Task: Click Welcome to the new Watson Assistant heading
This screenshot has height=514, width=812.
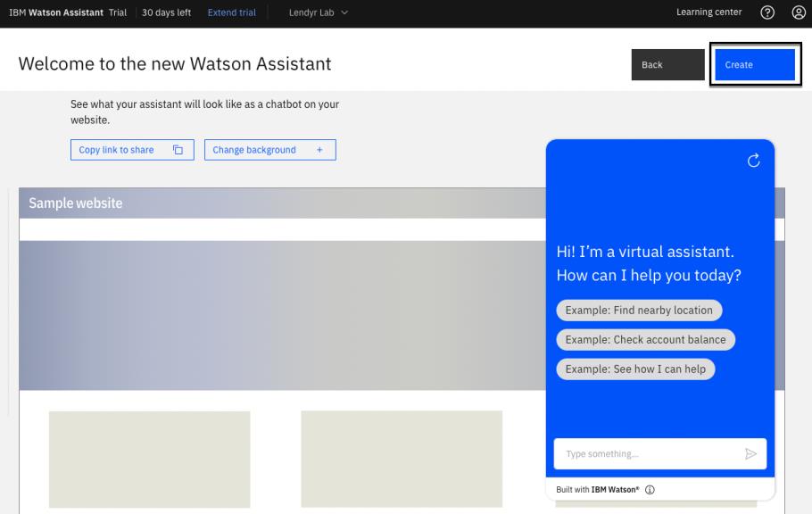Action: click(175, 63)
